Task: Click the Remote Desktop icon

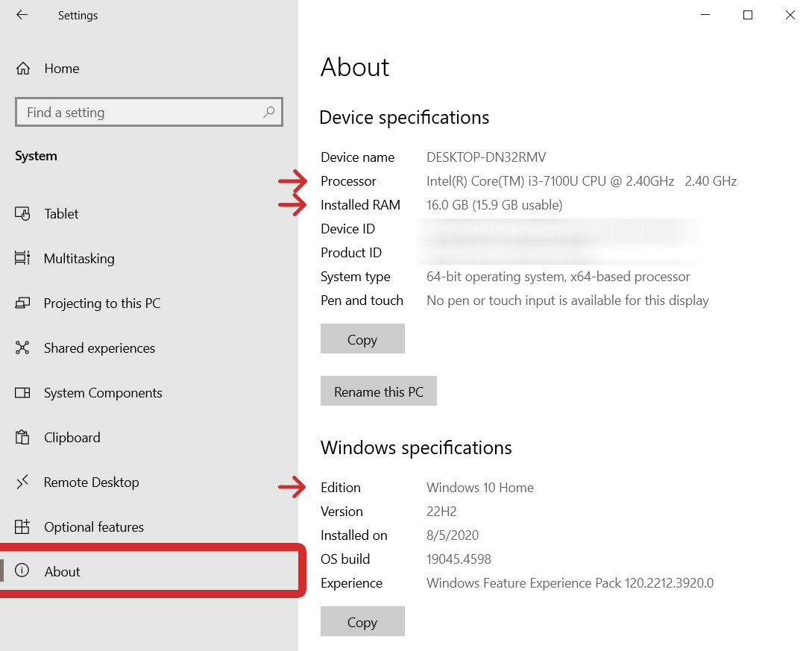Action: click(22, 482)
